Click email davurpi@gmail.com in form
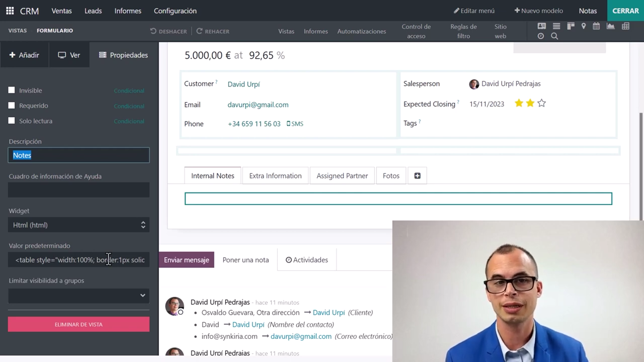This screenshot has width=644, height=362. tap(258, 105)
